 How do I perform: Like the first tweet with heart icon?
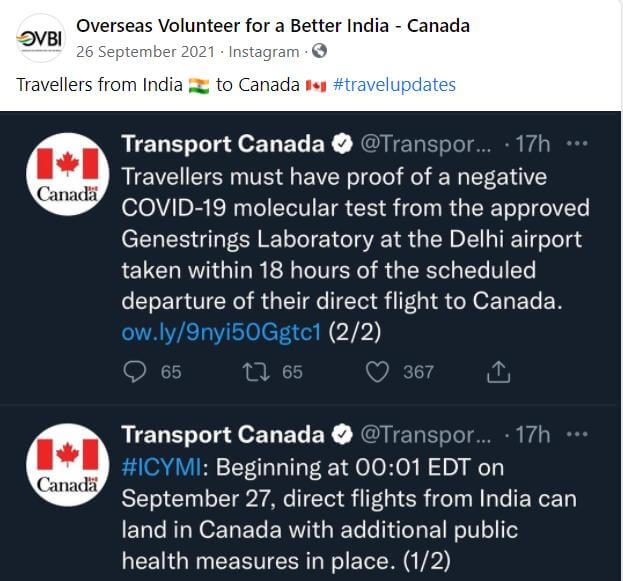(x=377, y=372)
